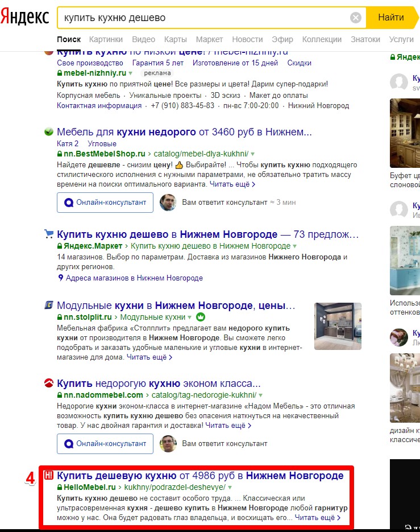Open dropdown arrow after Яндекс.Маркет breadcrumb

point(294,246)
